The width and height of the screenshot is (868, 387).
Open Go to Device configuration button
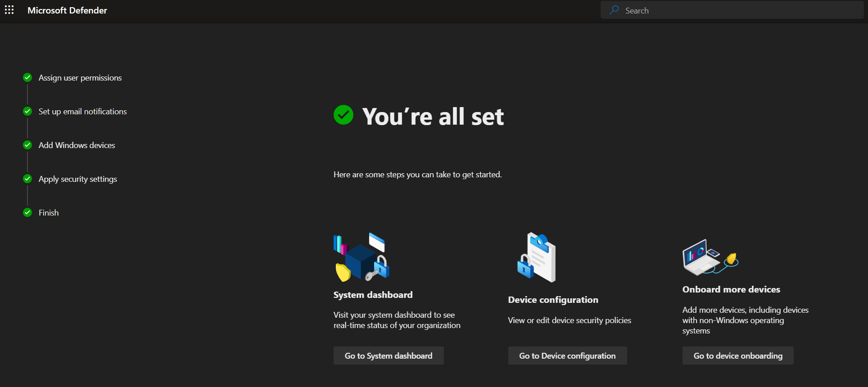[567, 355]
